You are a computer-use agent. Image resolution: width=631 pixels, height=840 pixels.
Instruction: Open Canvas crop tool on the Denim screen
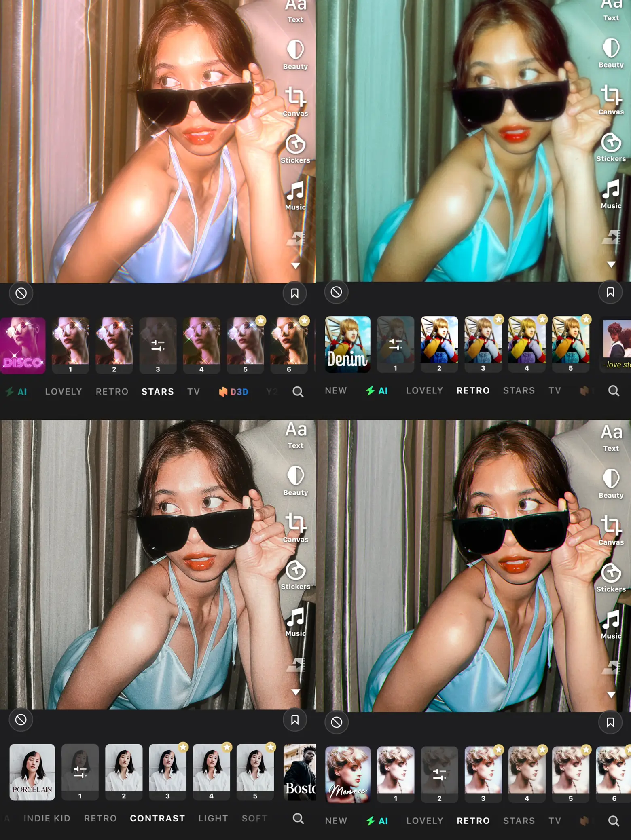click(x=611, y=99)
